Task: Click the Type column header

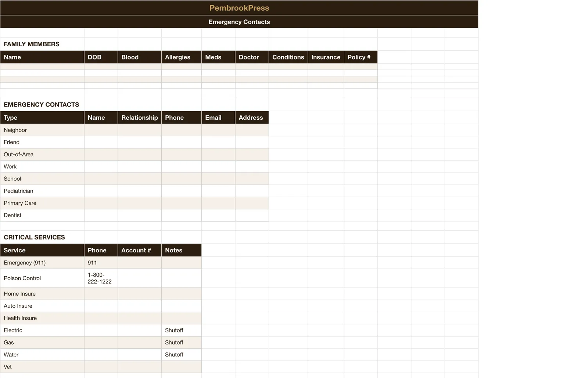Action: pyautogui.click(x=42, y=118)
